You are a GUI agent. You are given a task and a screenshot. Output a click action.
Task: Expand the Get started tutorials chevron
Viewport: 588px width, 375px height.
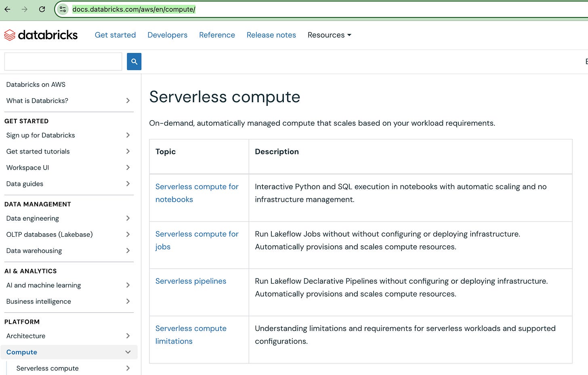[128, 151]
